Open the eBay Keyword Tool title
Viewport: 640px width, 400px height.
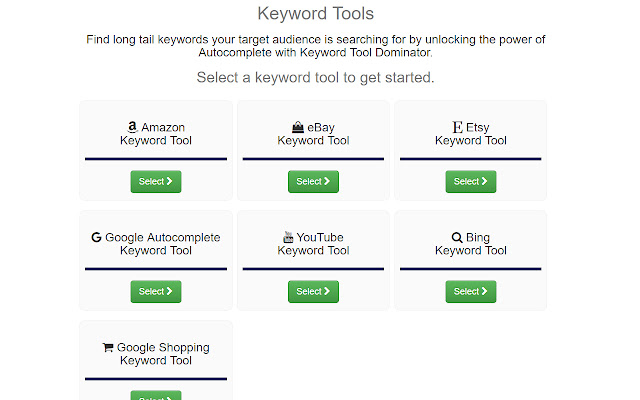point(313,134)
